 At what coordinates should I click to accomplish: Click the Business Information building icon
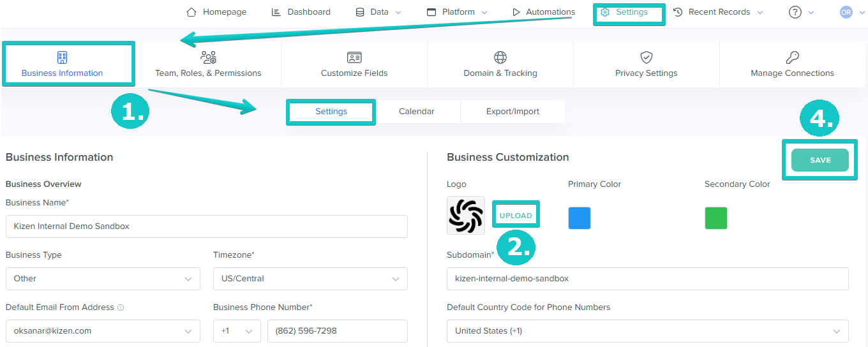point(62,57)
